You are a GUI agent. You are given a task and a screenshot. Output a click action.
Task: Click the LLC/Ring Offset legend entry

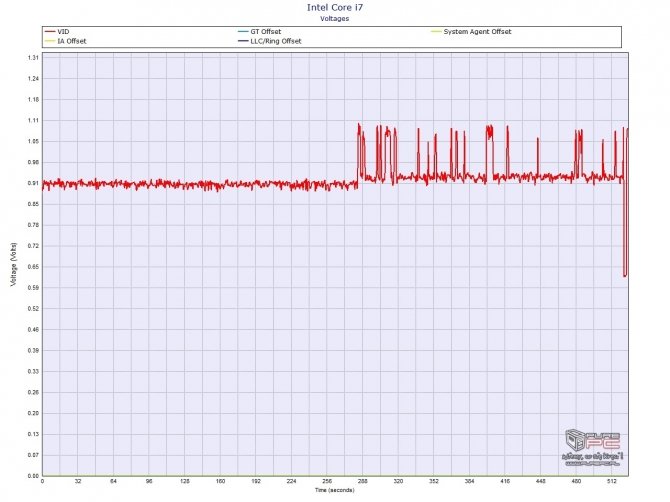click(270, 41)
